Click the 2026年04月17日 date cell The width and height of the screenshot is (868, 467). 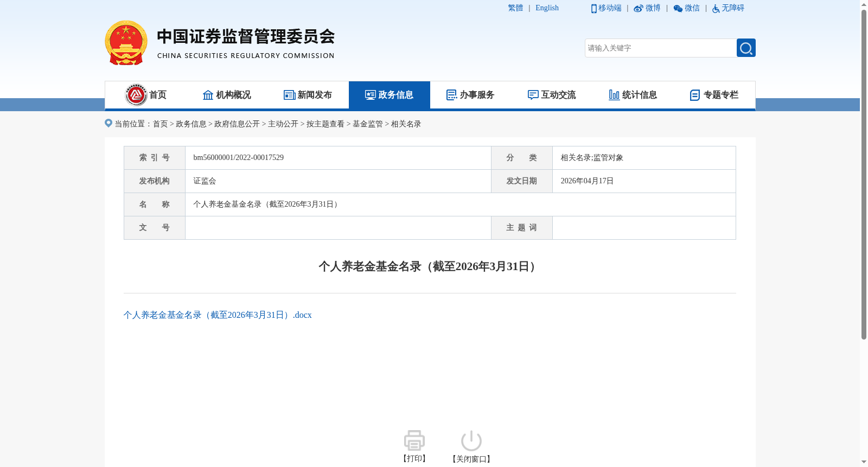[644, 181]
